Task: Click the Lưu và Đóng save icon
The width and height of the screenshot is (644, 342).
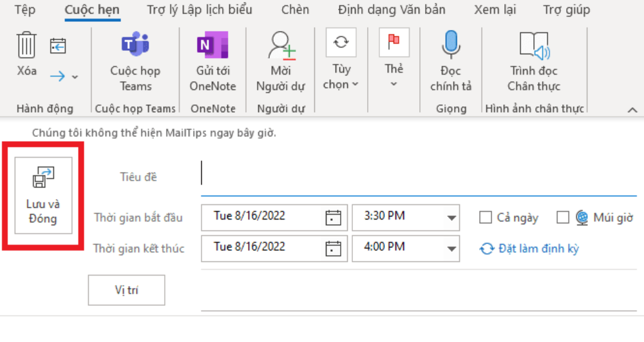Action: tap(43, 177)
